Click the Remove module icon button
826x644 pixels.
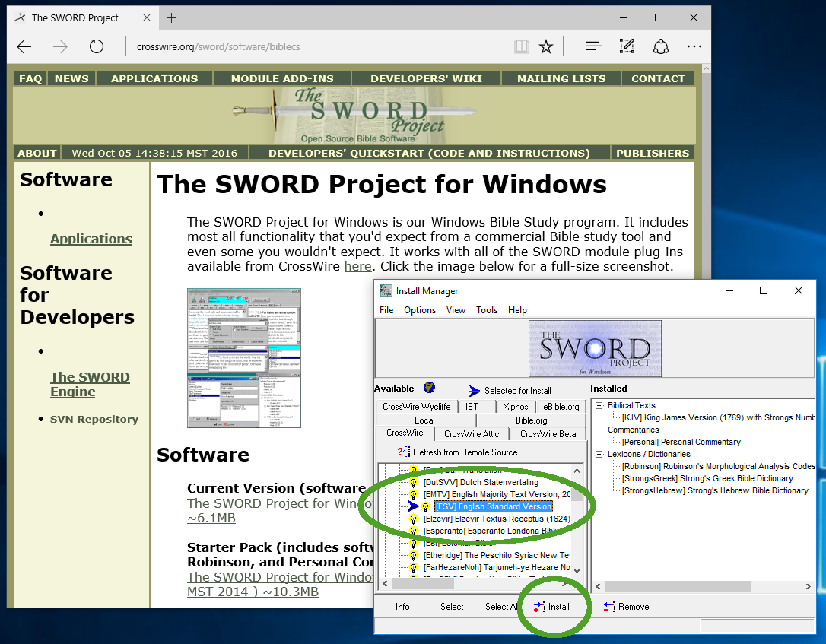(609, 607)
